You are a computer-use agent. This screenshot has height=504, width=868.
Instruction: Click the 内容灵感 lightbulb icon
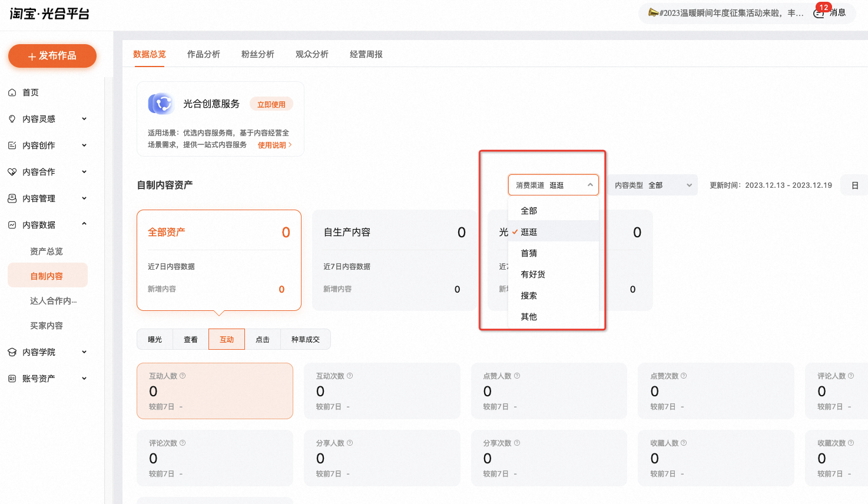click(x=12, y=119)
